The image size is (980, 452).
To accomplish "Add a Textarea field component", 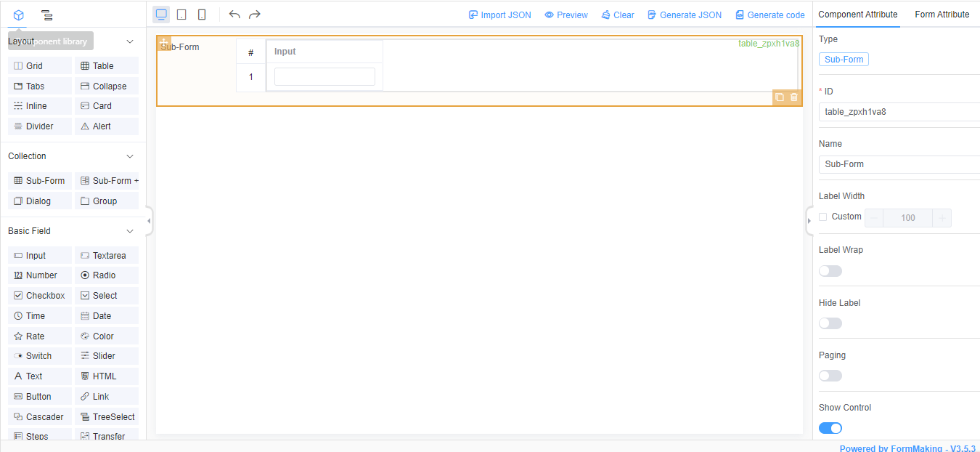I will tap(107, 256).
